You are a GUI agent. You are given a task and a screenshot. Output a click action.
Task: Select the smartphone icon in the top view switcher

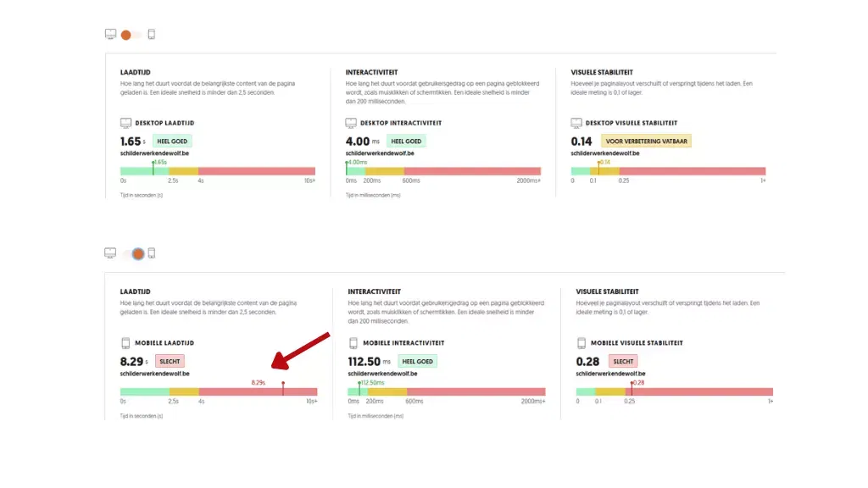click(x=152, y=34)
